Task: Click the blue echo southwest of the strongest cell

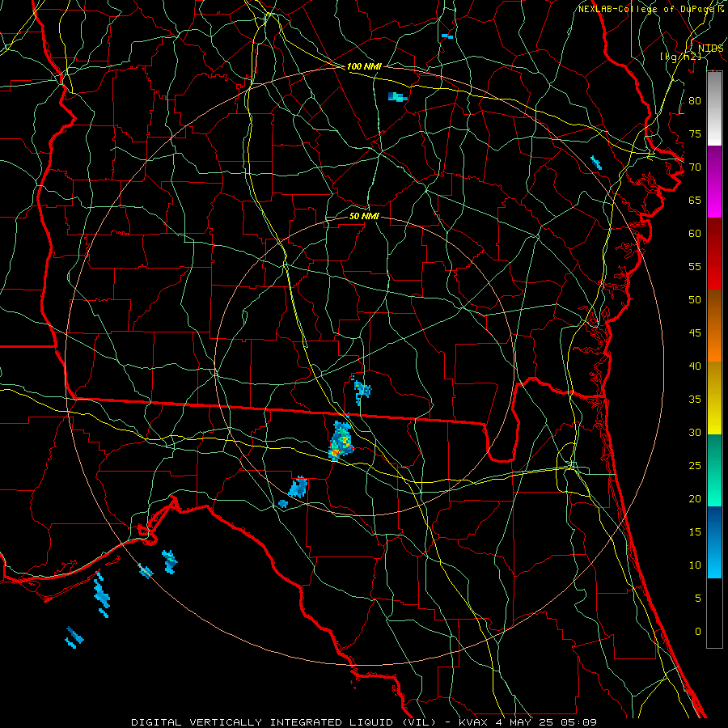Action: click(298, 487)
